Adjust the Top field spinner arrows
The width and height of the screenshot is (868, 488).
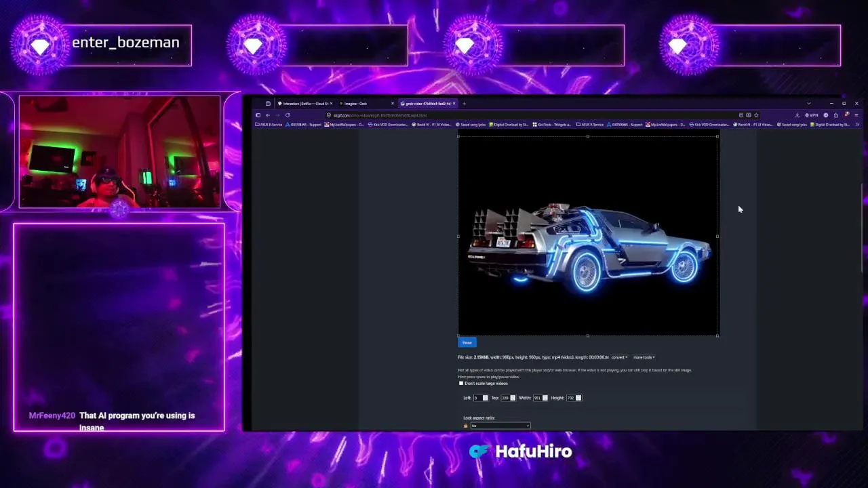coord(513,398)
